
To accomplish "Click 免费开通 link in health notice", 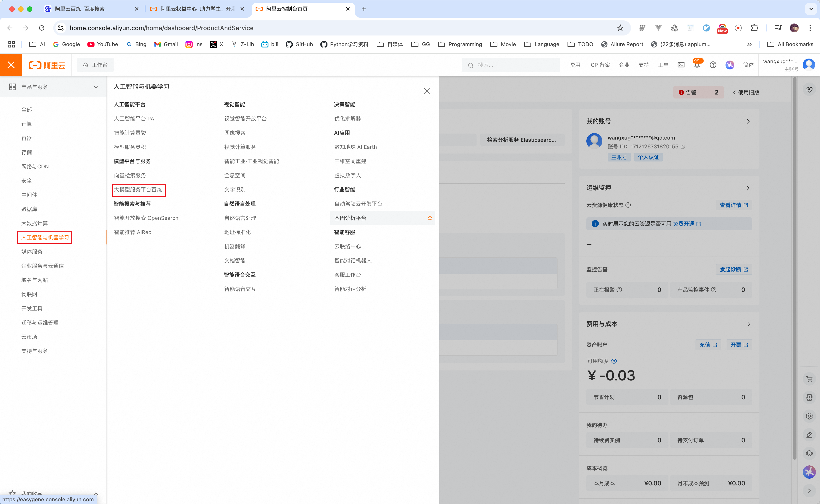I will [x=686, y=224].
